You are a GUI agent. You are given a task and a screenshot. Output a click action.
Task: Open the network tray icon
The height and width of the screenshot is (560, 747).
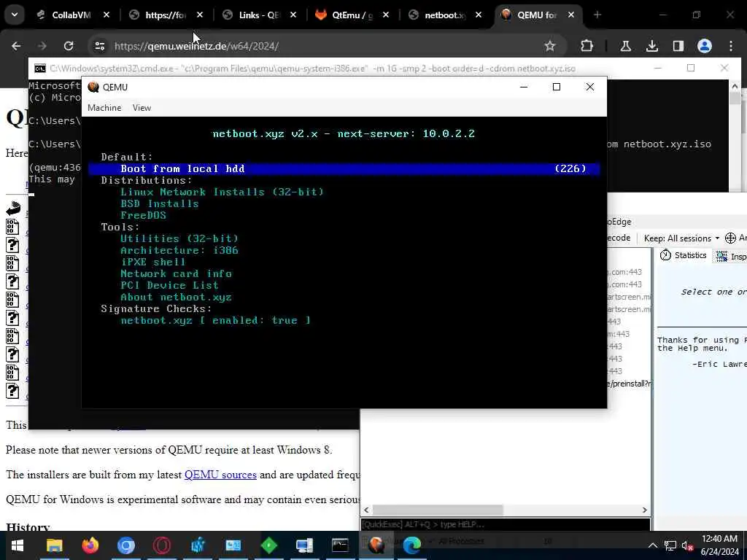(x=670, y=545)
